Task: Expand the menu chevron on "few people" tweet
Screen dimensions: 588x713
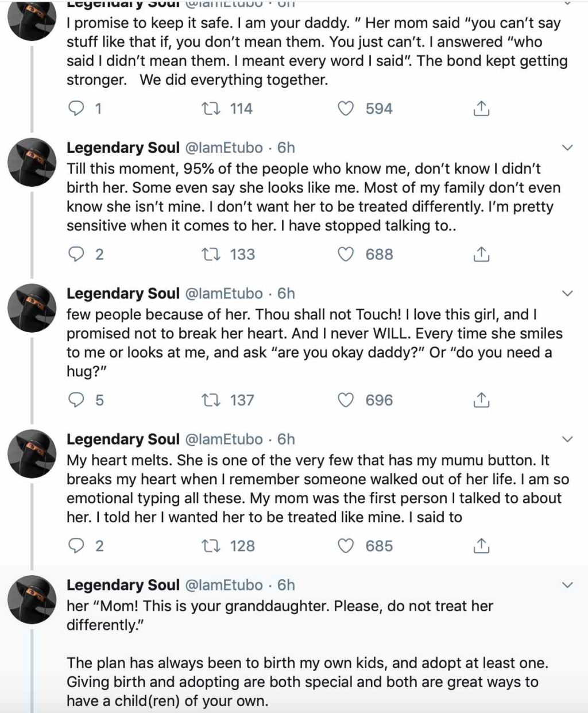Action: [567, 294]
